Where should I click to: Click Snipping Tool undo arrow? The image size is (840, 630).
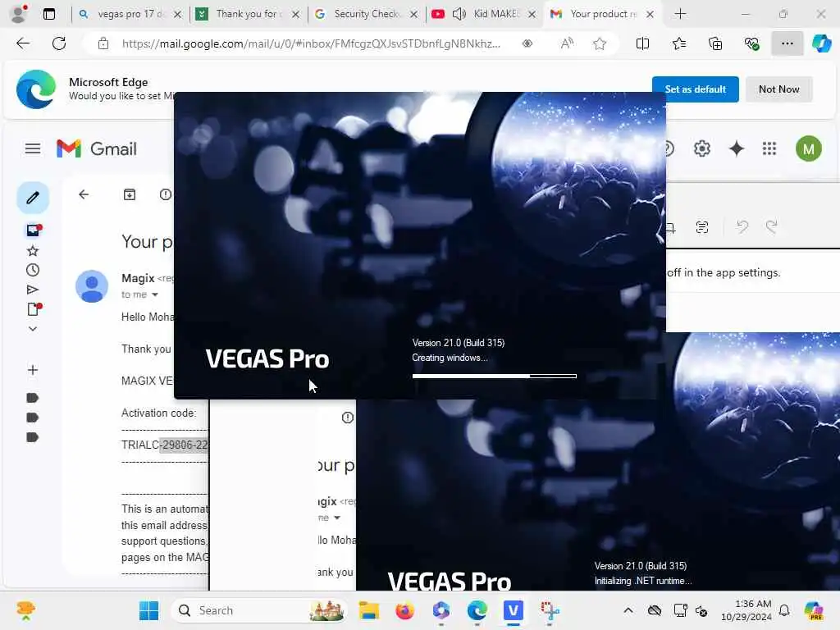(x=742, y=227)
